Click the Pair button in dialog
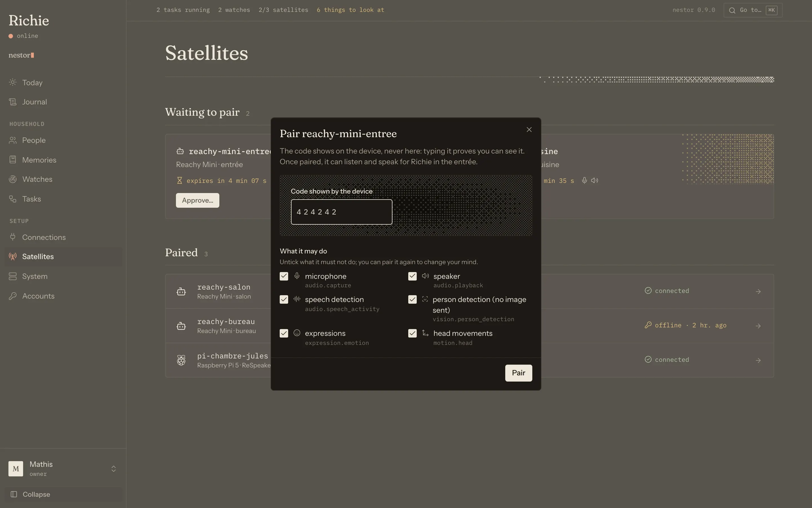812x508 pixels. pos(518,373)
